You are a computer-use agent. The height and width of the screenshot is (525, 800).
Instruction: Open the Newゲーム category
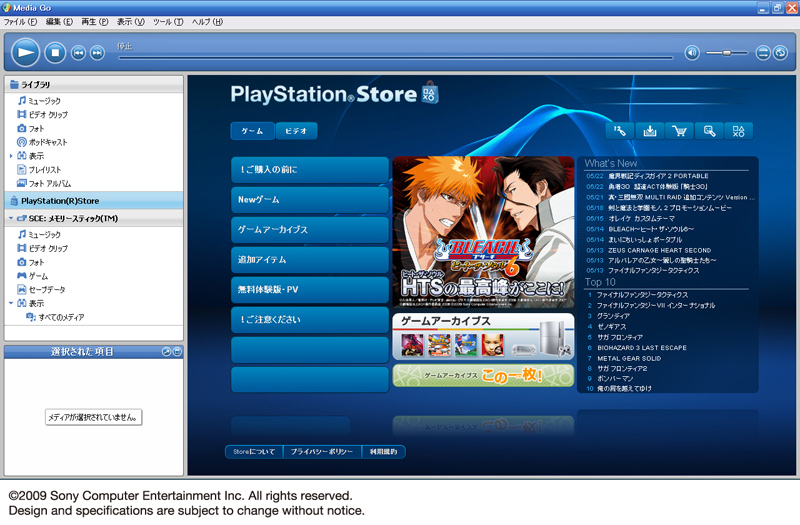[310, 200]
